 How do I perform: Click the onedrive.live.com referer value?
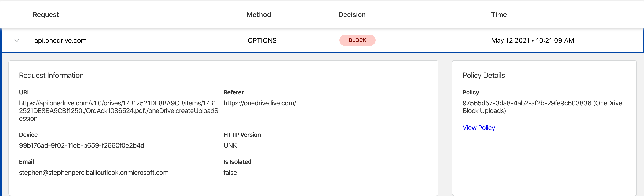point(260,103)
